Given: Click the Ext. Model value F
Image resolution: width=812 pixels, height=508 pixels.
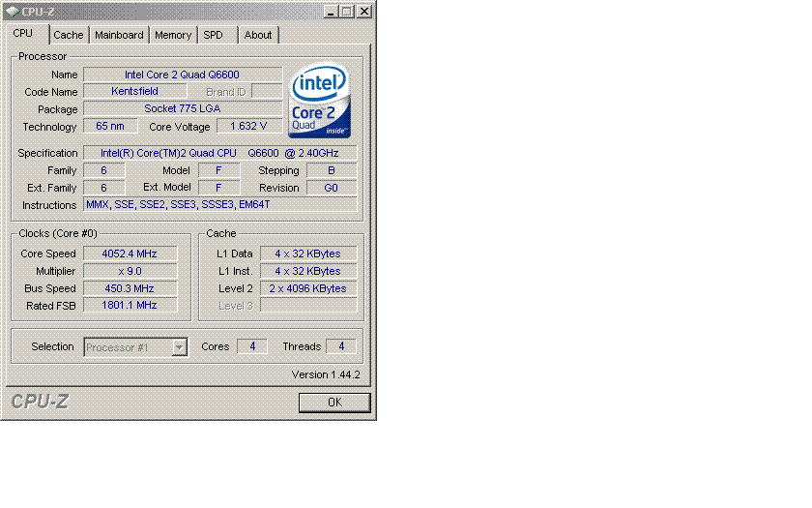Looking at the screenshot, I should point(219,188).
